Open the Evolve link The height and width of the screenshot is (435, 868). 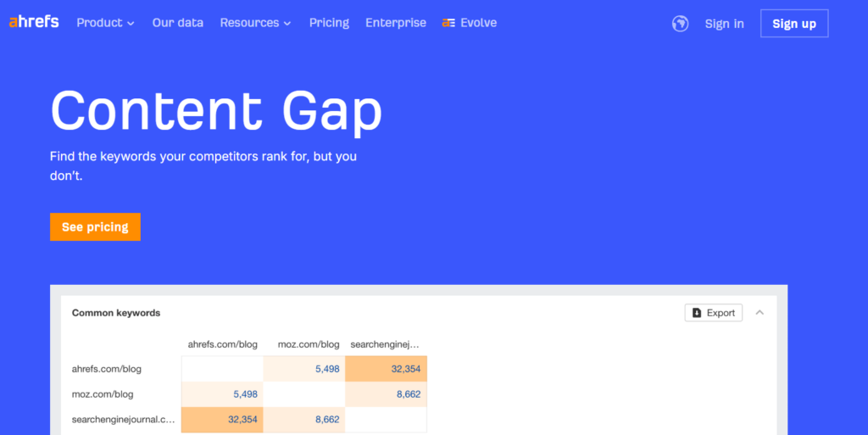470,23
